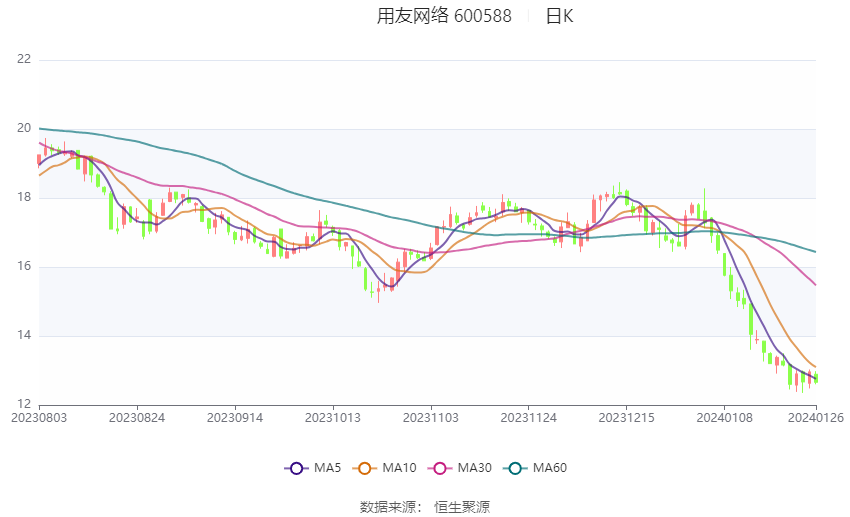850x517 pixels.
Task: Click the 20231103 date axis label
Action: pos(430,418)
